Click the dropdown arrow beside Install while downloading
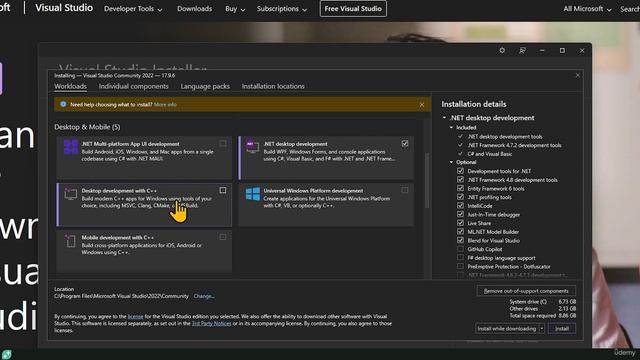640x360 pixels. coord(542,329)
